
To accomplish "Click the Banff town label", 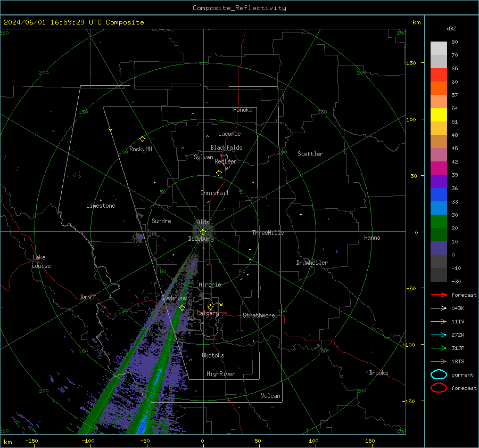I will (x=88, y=297).
